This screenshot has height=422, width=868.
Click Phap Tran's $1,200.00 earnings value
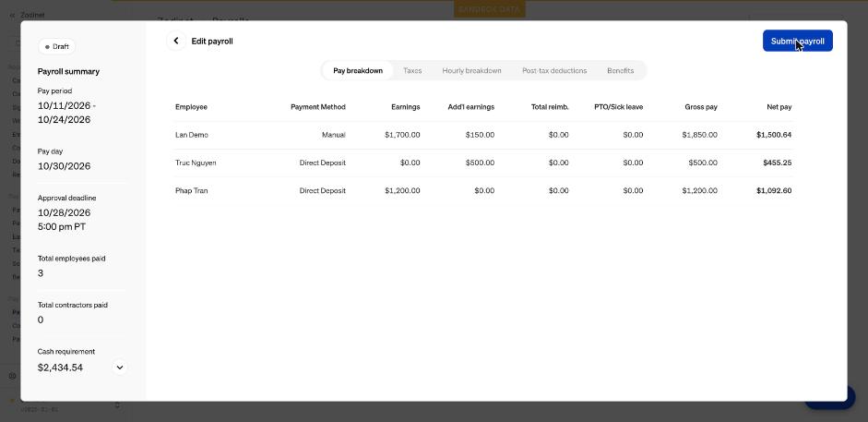pyautogui.click(x=402, y=190)
